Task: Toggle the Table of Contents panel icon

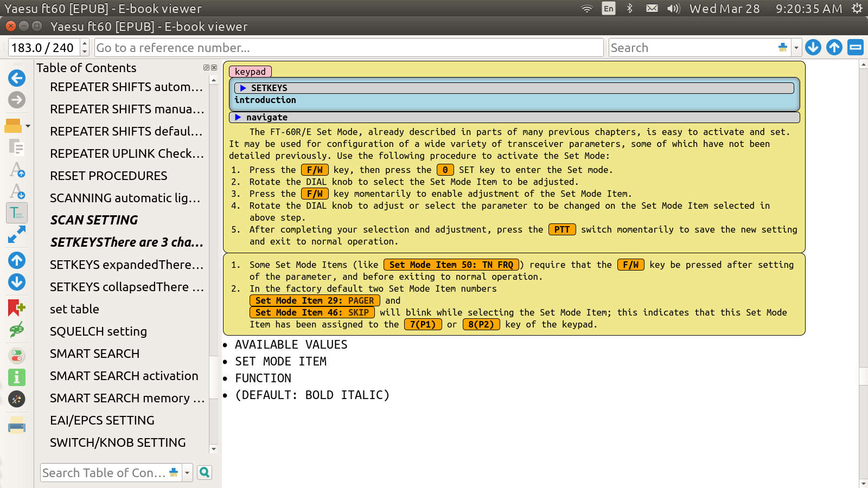Action: [17, 213]
